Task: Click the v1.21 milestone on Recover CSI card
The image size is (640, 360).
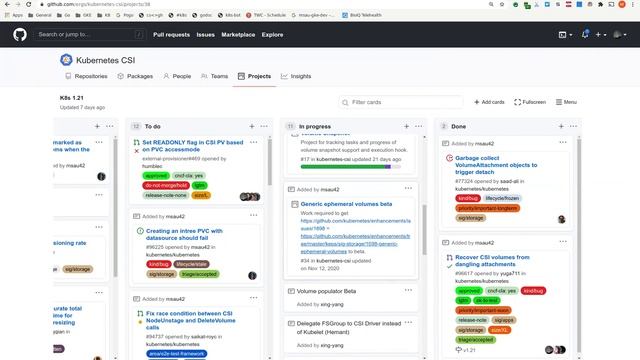Action: coord(466,350)
